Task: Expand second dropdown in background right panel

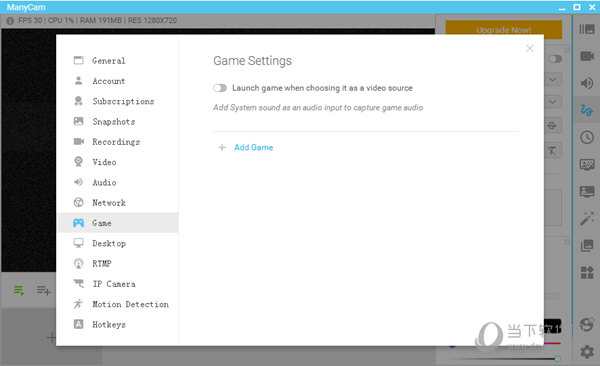Action: tap(553, 102)
